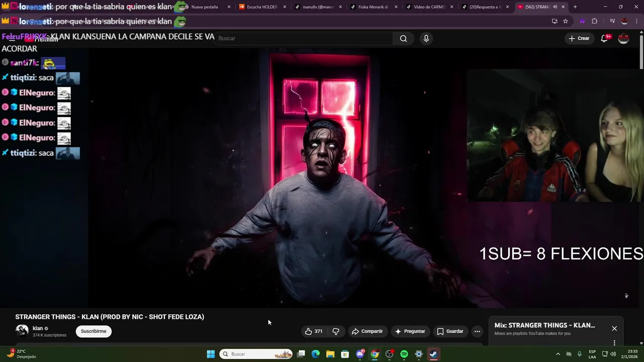The image size is (644, 362).
Task: Launch Microsoft Edge from taskbar
Action: pos(315,354)
